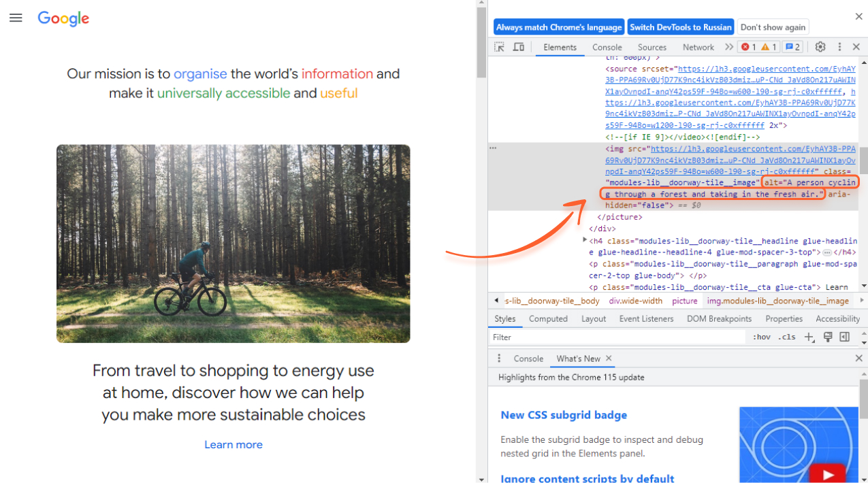The image size is (868, 483).
Task: Follow the Learn more link
Action: pyautogui.click(x=234, y=444)
